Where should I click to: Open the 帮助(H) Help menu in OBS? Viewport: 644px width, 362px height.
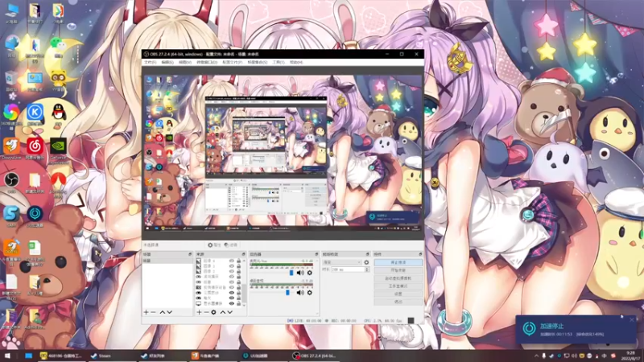tap(296, 63)
